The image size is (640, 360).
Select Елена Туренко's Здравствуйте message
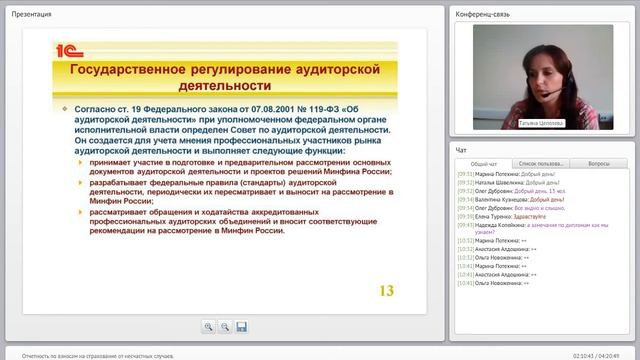502,217
